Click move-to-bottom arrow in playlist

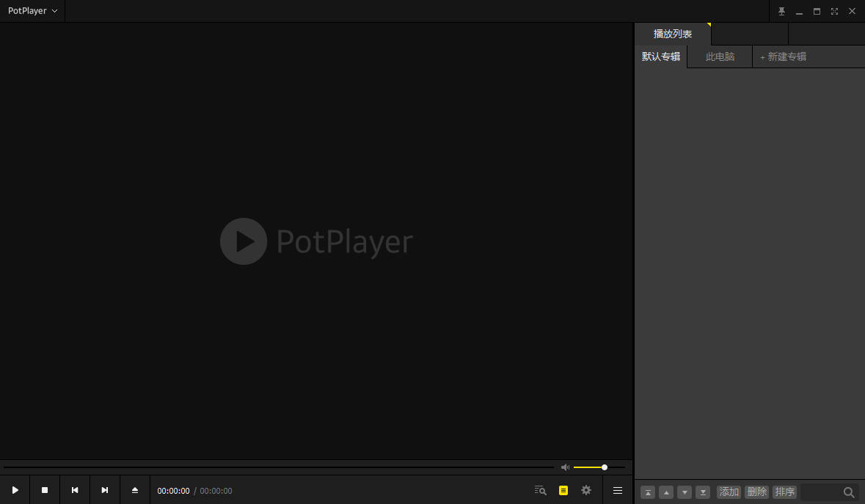703,492
